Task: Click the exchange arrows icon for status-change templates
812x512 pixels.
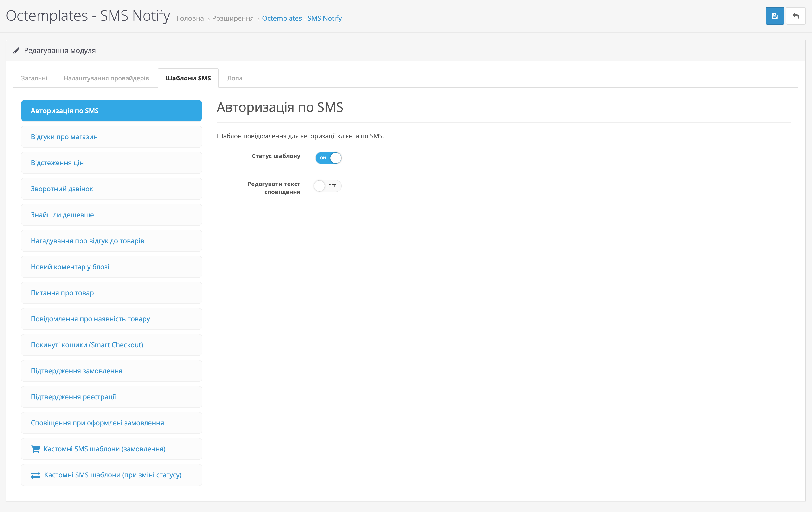Action: (35, 475)
